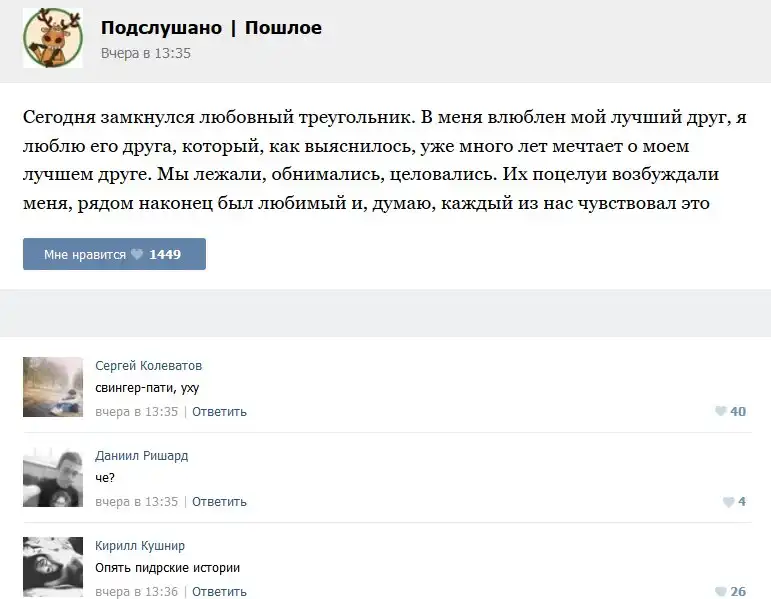The height and width of the screenshot is (599, 771).
Task: Like Даниил Ришард's comment with heart icon
Action: click(727, 502)
